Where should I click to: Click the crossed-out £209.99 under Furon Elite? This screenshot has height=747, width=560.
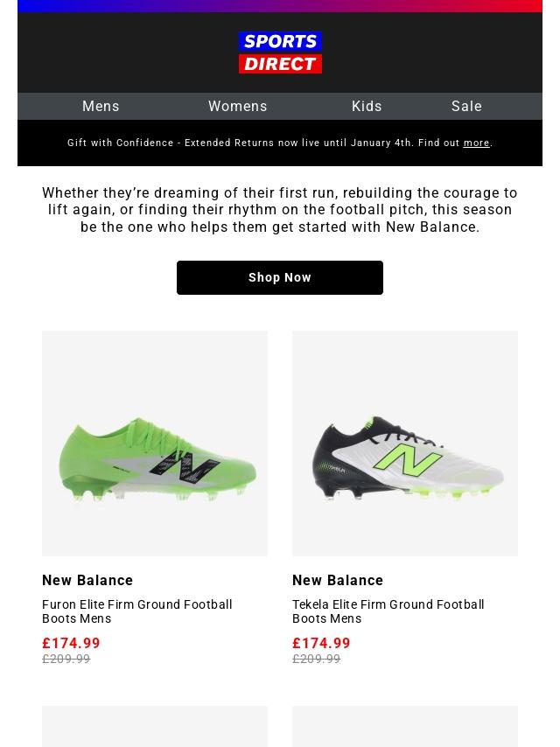[x=66, y=660]
